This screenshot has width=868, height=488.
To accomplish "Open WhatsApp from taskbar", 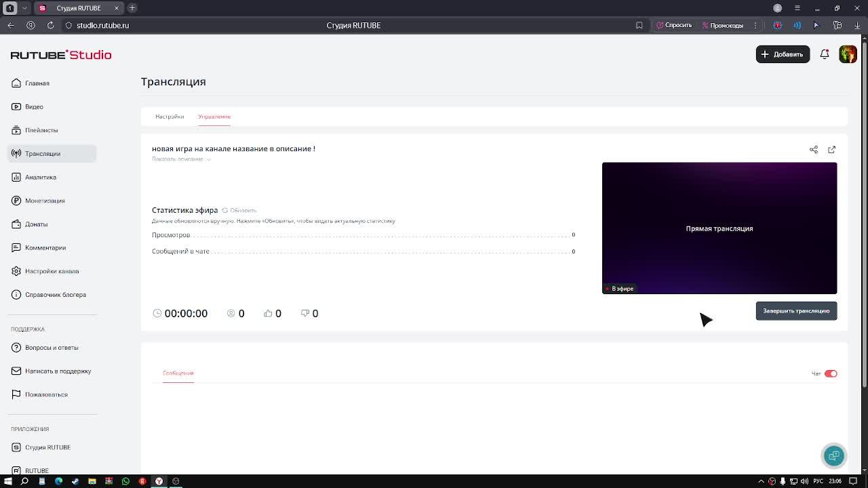I will click(x=125, y=481).
